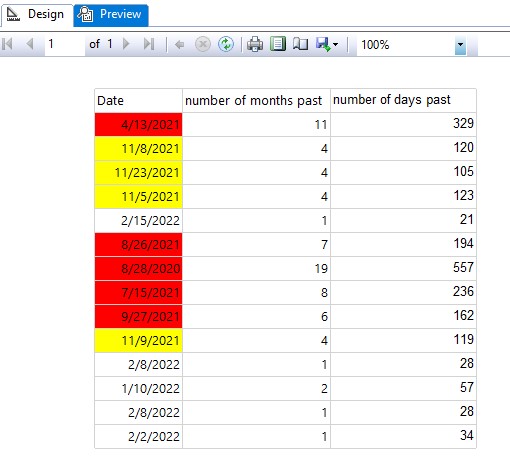Click the 123 days past value
The width and height of the screenshot is (510, 462).
tap(463, 195)
